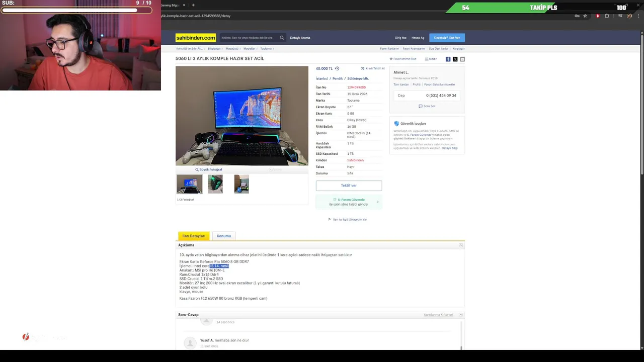Click the sahibinden.com logo
Image resolution: width=644 pixels, height=362 pixels.
(x=196, y=38)
